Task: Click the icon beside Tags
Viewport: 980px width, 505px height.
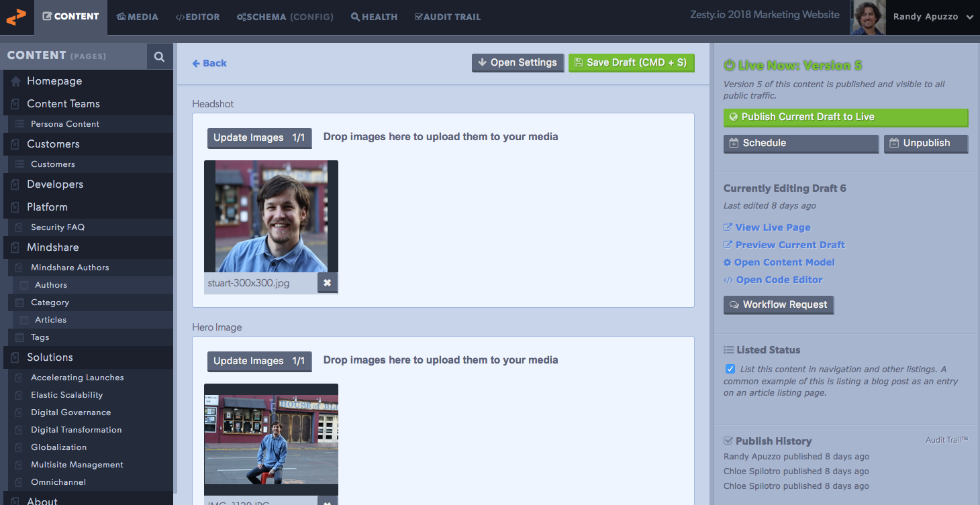Action: [x=19, y=337]
